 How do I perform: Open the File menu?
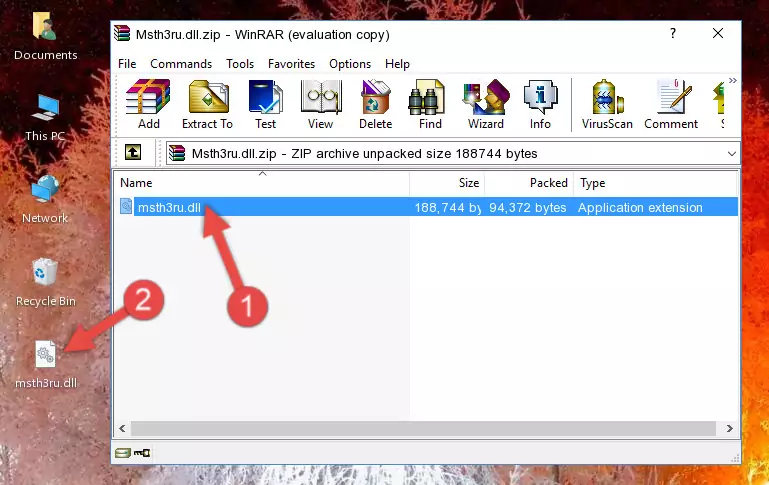(x=127, y=64)
